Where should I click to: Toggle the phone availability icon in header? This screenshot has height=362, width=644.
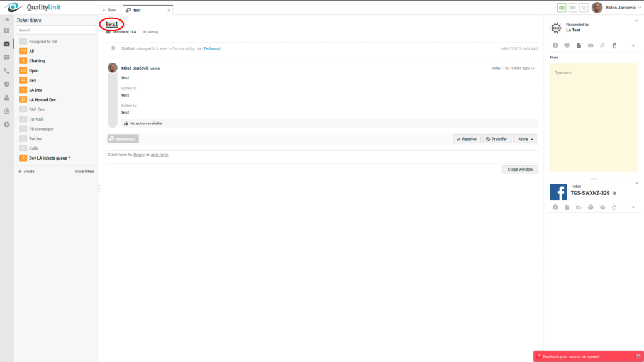[x=584, y=8]
